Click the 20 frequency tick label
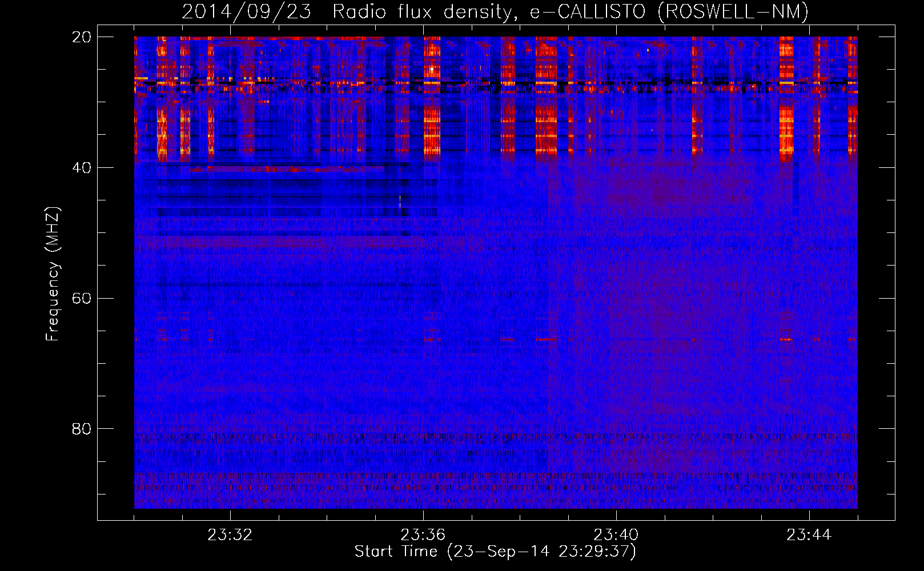Screen dimensions: 924x571 point(82,37)
